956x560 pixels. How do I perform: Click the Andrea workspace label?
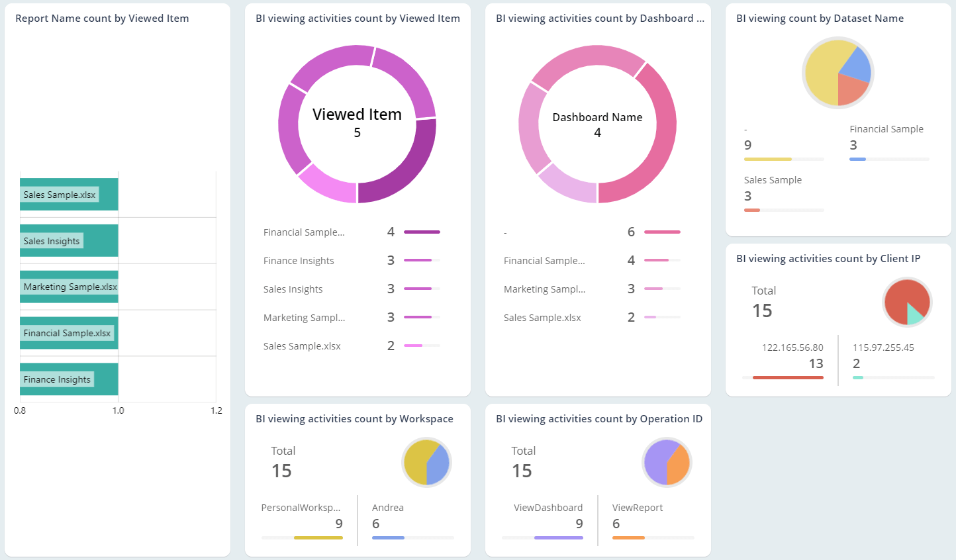pos(387,507)
